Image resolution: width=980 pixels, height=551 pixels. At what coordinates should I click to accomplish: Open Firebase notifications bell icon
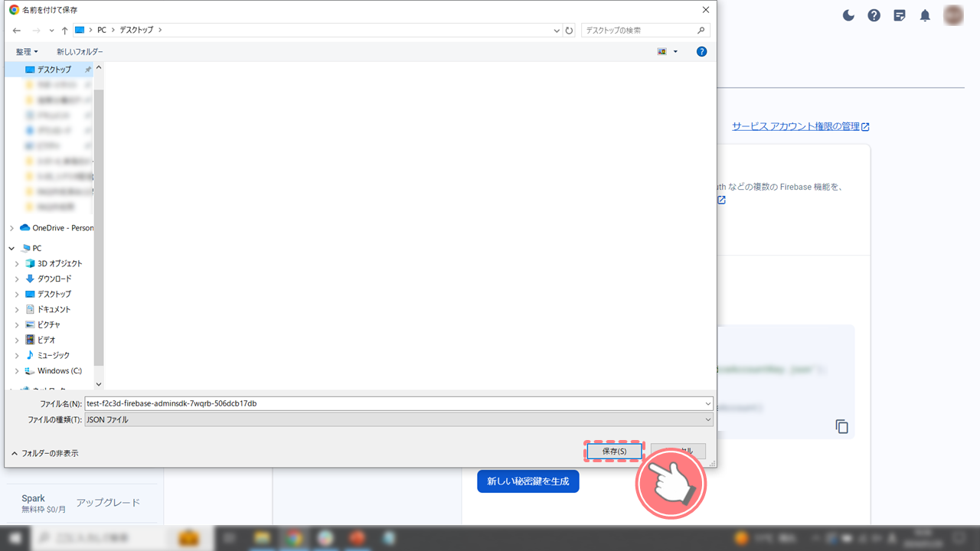point(925,15)
